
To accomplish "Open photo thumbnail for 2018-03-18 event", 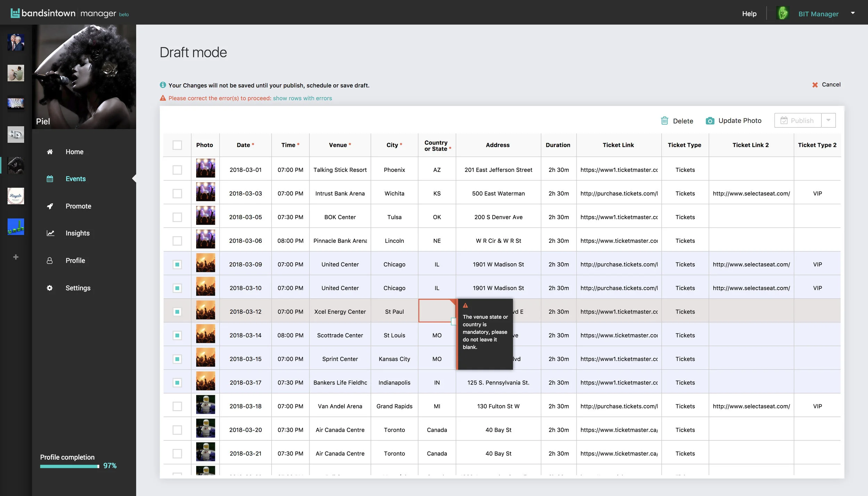I will coord(206,404).
